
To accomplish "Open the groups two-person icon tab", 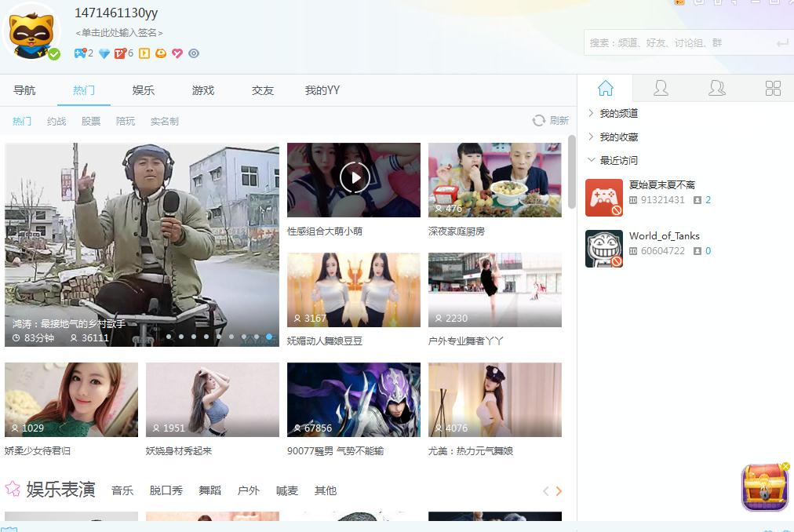I will click(x=716, y=89).
